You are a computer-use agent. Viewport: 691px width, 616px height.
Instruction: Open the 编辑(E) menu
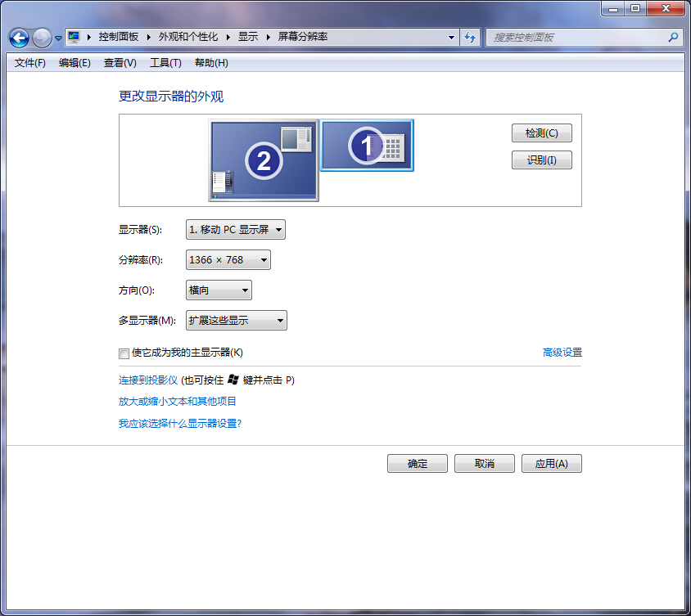tap(75, 63)
